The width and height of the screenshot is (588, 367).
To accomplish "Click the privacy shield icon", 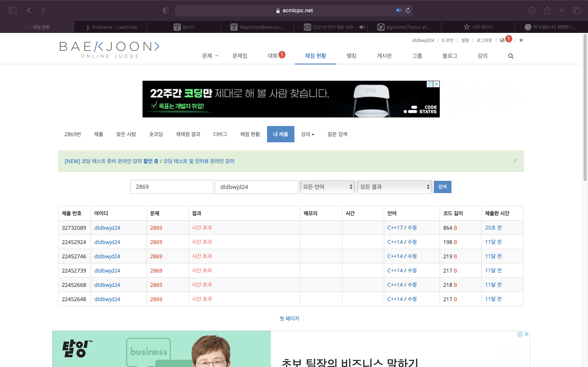I will (165, 10).
